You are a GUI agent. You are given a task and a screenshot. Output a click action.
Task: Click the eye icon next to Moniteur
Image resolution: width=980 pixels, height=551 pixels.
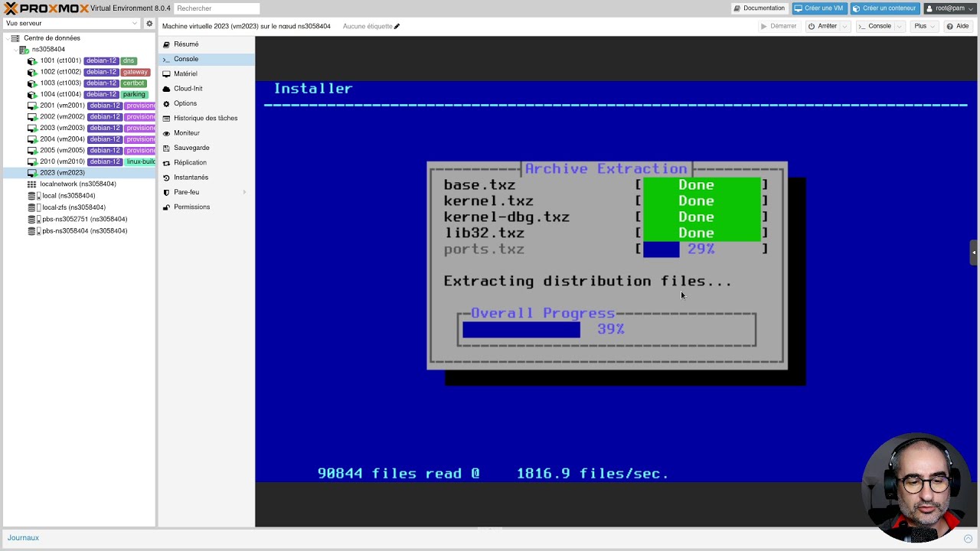166,133
